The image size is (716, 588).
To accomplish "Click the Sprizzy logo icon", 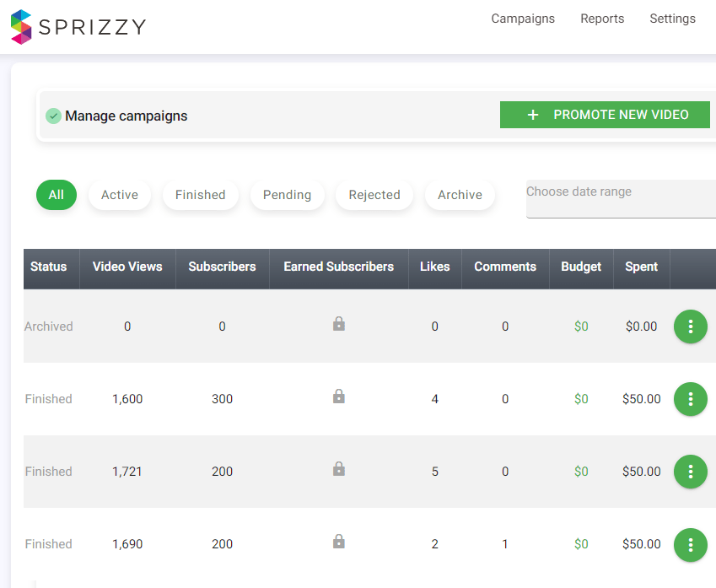I will point(21,27).
